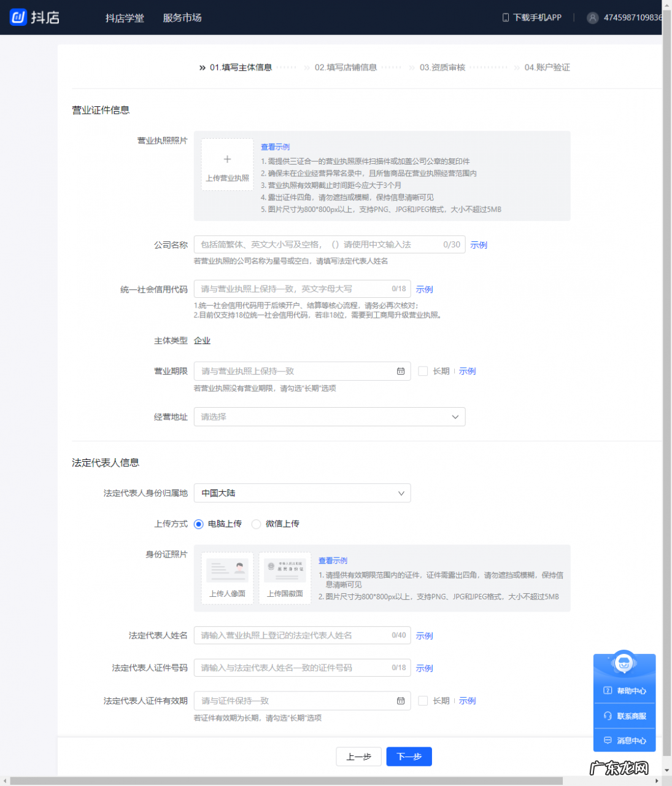The height and width of the screenshot is (786, 672).
Task: Open 帮助中心 from the floating panel
Action: (624, 690)
